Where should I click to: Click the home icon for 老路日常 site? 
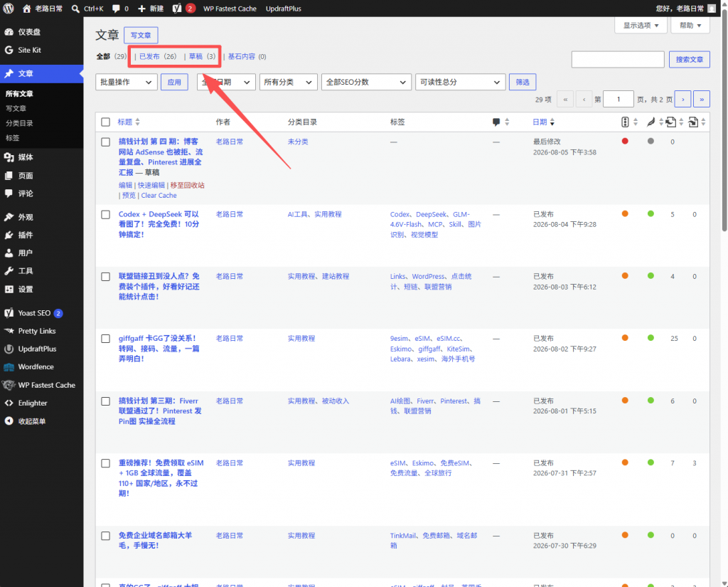(26, 9)
